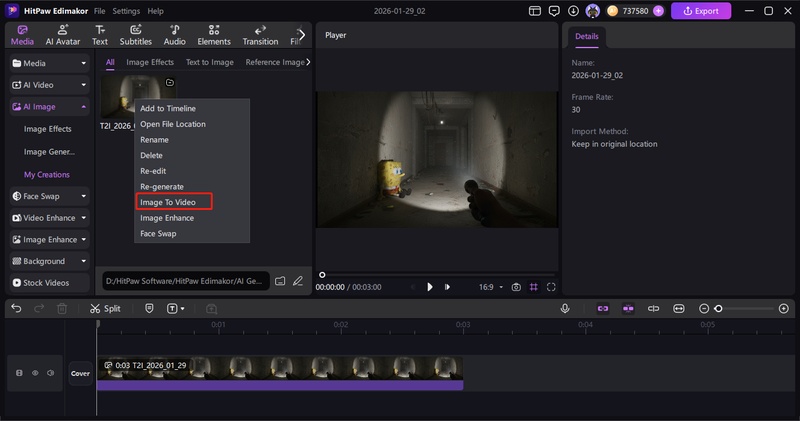Open the File menu

(99, 11)
